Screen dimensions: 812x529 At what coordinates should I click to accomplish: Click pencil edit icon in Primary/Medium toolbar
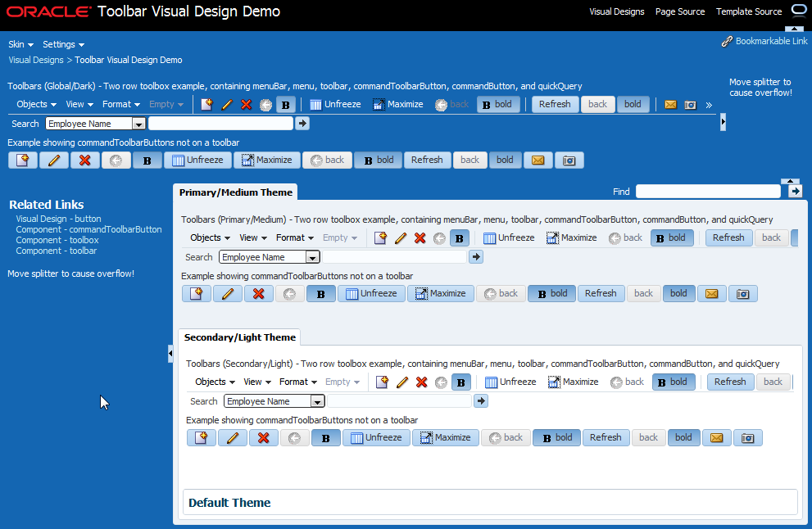401,238
